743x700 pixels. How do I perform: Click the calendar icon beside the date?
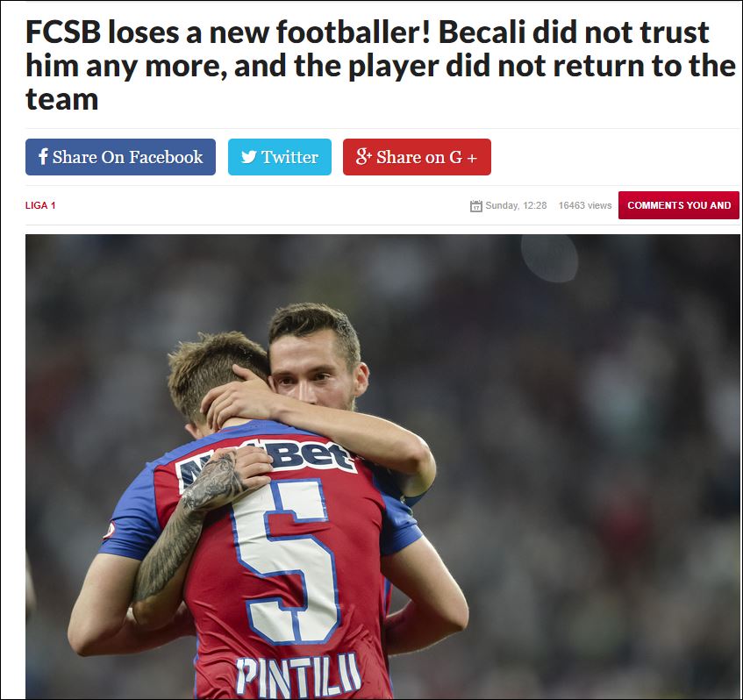pyautogui.click(x=475, y=205)
